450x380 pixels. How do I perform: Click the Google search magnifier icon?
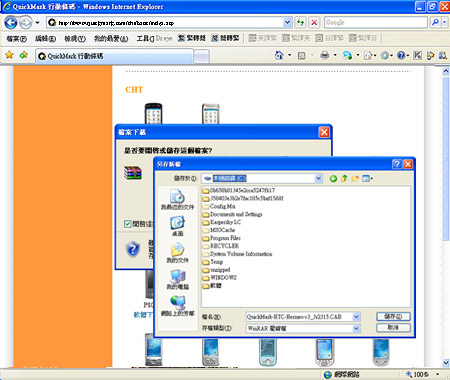pos(435,22)
